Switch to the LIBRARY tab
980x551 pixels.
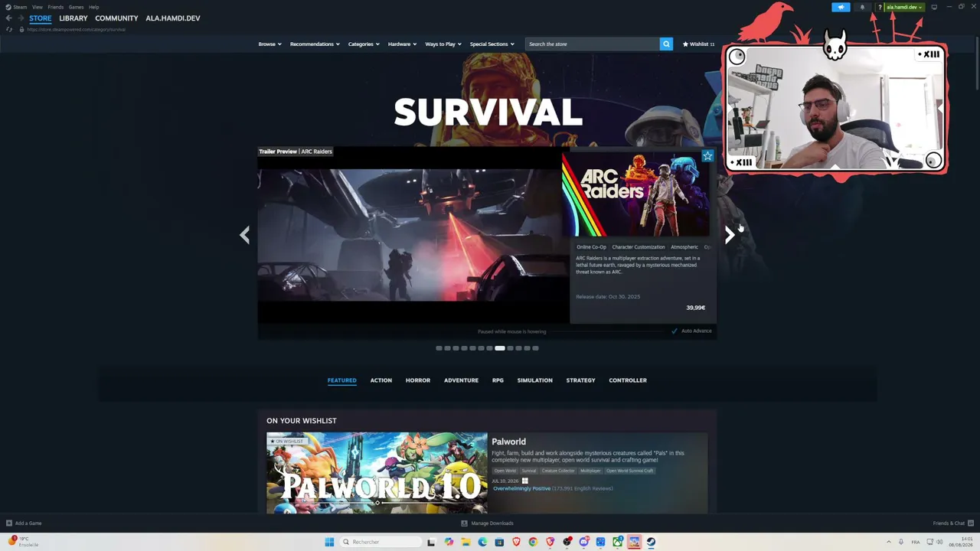coord(73,18)
